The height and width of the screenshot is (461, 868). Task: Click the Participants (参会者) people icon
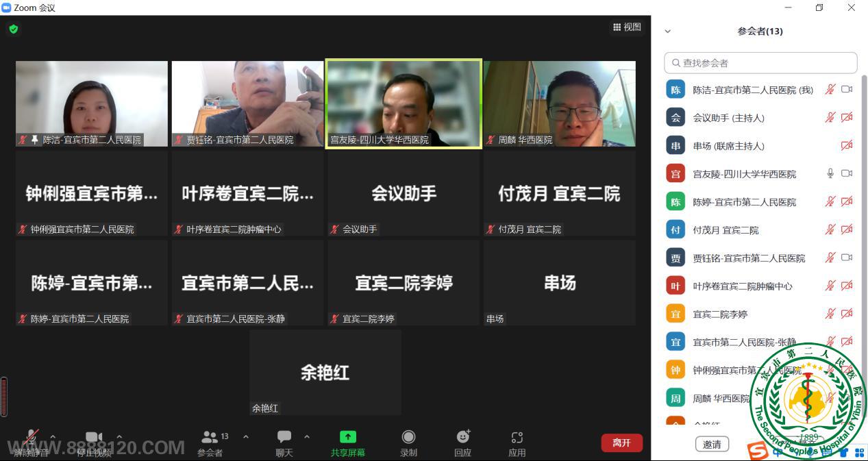[x=210, y=437]
